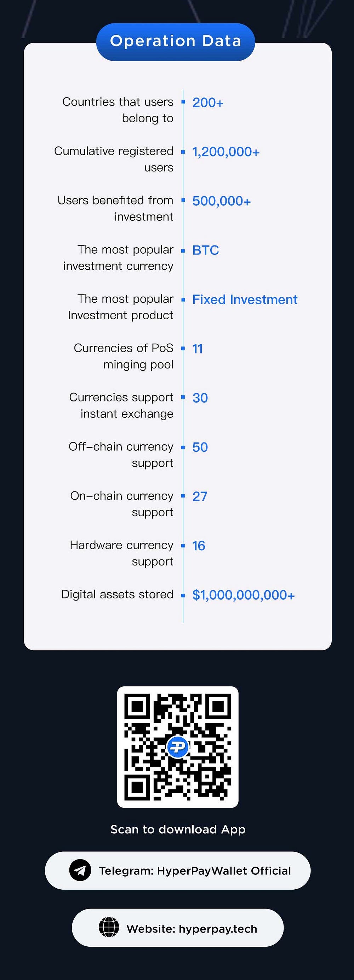Screen dimensions: 354x980
Task: Click the $1,000,000,000+ digital assets value
Action: point(243,595)
